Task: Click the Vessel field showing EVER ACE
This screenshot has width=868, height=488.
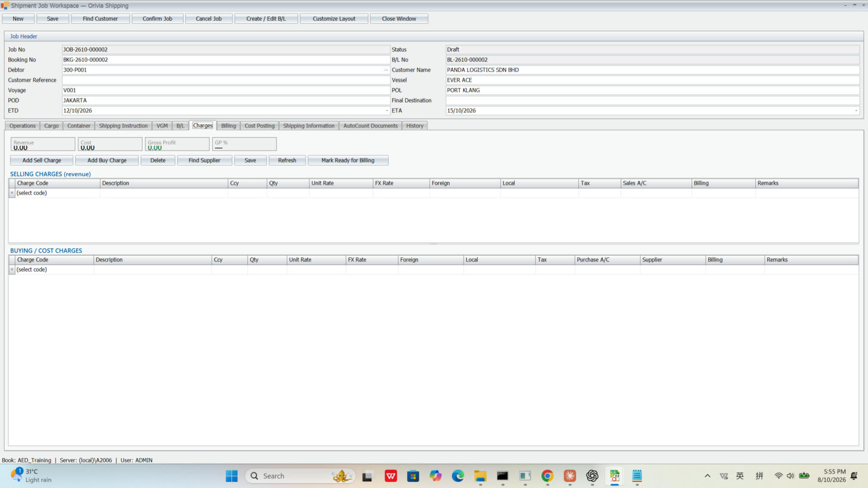Action: [653, 80]
